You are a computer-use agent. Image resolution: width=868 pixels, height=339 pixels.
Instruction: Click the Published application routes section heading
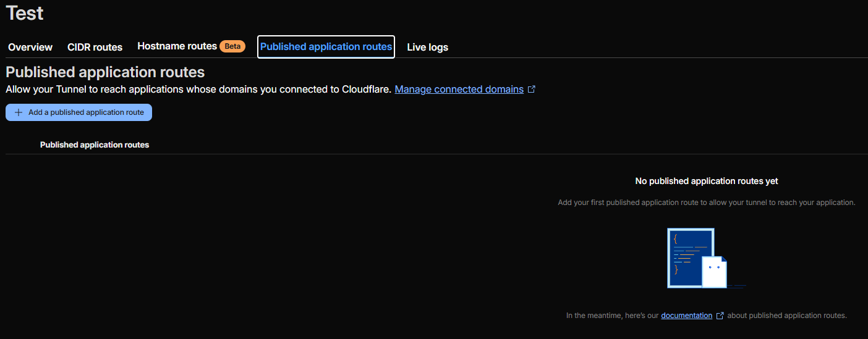click(x=105, y=72)
